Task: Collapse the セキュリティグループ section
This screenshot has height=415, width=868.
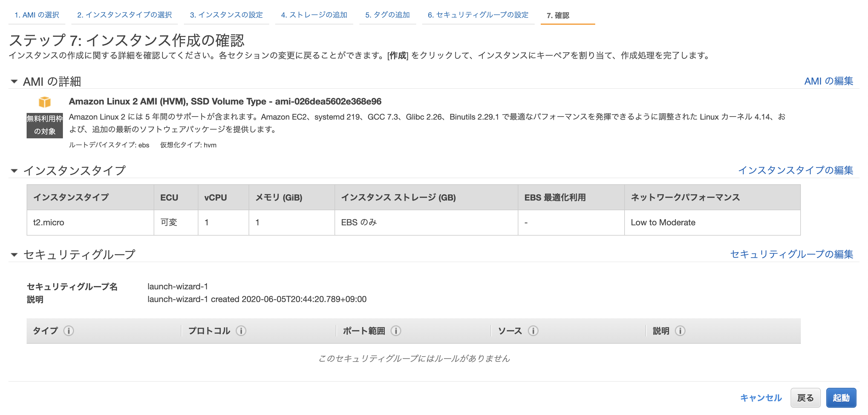Action: 14,254
